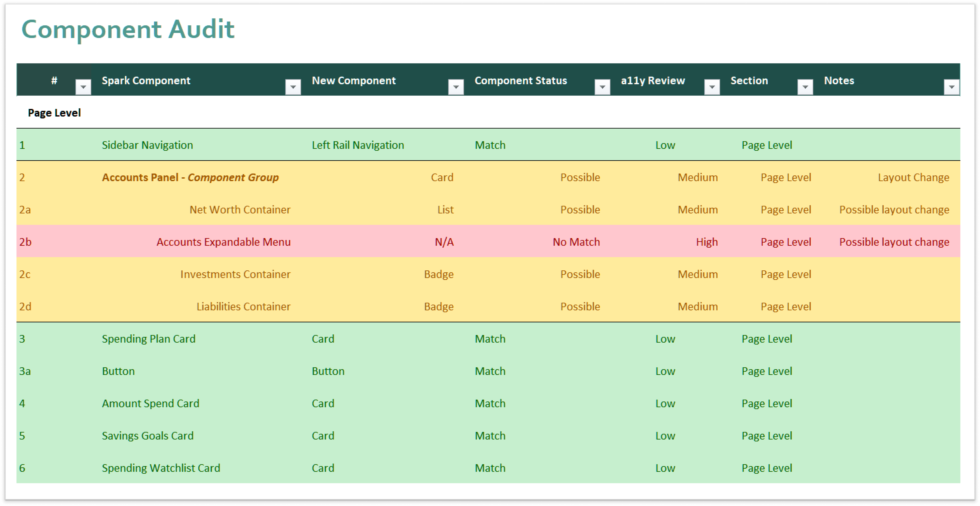Click the Component Status header label
This screenshot has height=506, width=980.
[x=521, y=81]
